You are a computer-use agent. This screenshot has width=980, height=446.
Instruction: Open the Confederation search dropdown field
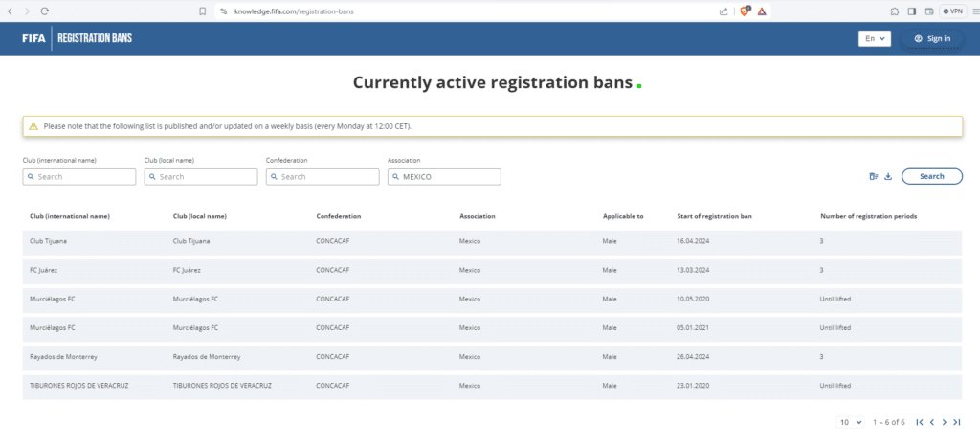[323, 177]
